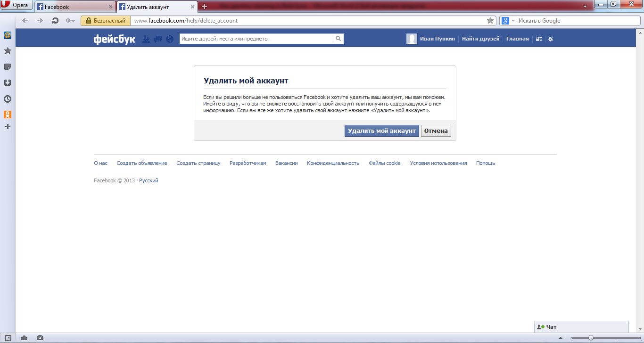Change language via Русский link
This screenshot has width=644, height=343.
click(x=149, y=180)
